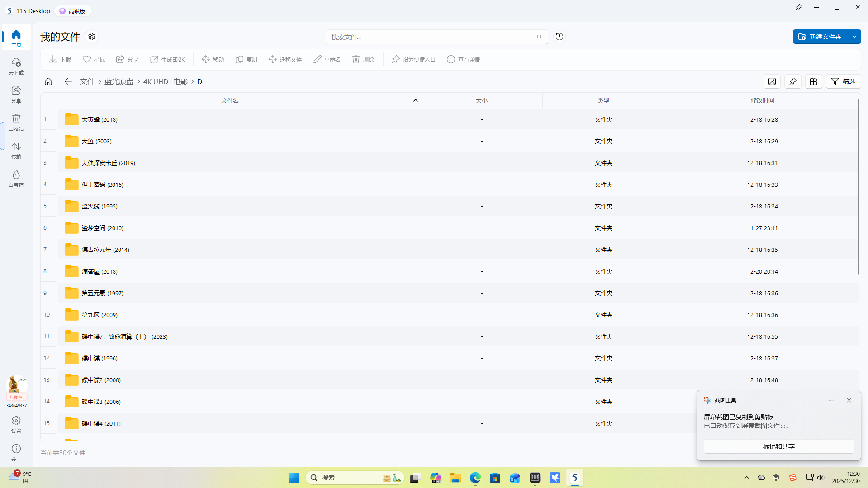This screenshot has width=868, height=488.
Task: Navigate to 文件 in the breadcrumb
Action: click(87, 81)
